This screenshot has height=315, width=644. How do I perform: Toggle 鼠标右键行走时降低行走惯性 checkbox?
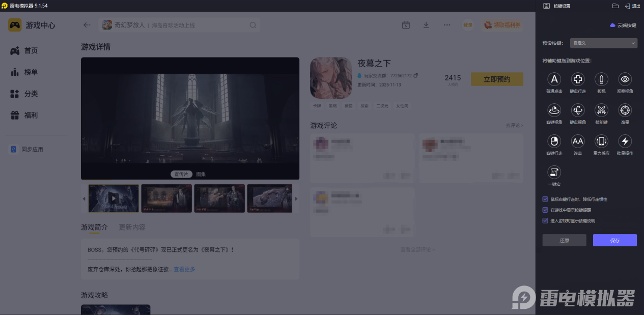coord(545,199)
